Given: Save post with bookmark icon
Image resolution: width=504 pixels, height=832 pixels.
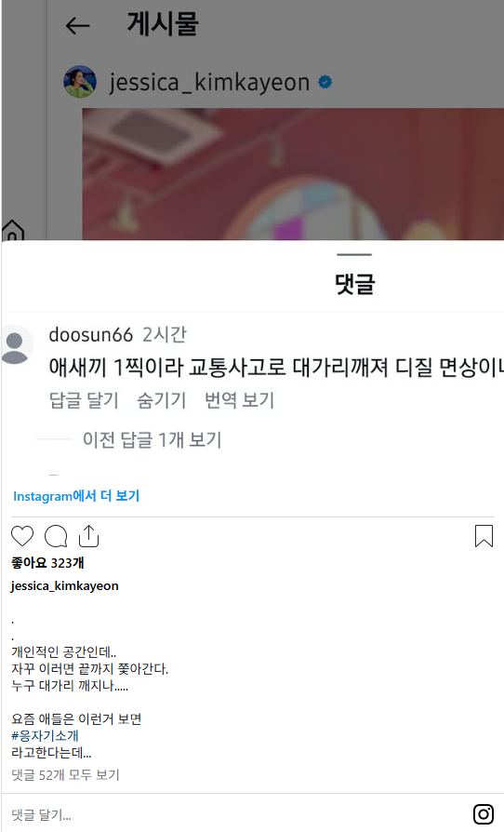Looking at the screenshot, I should (484, 536).
